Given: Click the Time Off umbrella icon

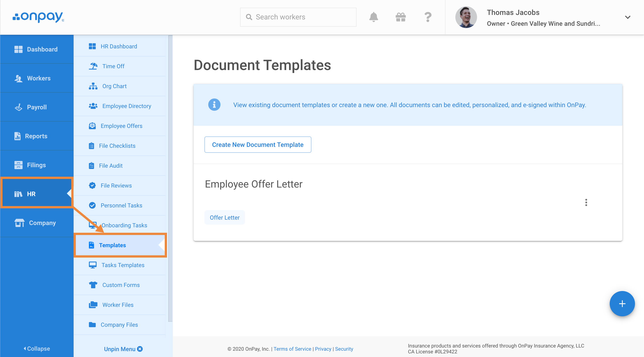Looking at the screenshot, I should (93, 66).
